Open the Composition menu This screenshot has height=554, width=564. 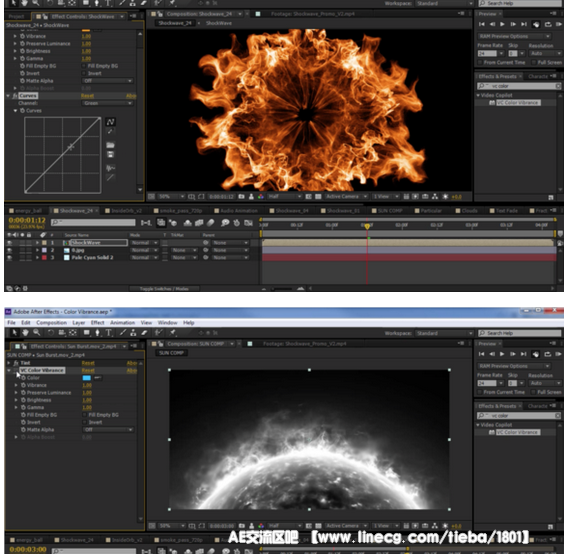pyautogui.click(x=51, y=323)
